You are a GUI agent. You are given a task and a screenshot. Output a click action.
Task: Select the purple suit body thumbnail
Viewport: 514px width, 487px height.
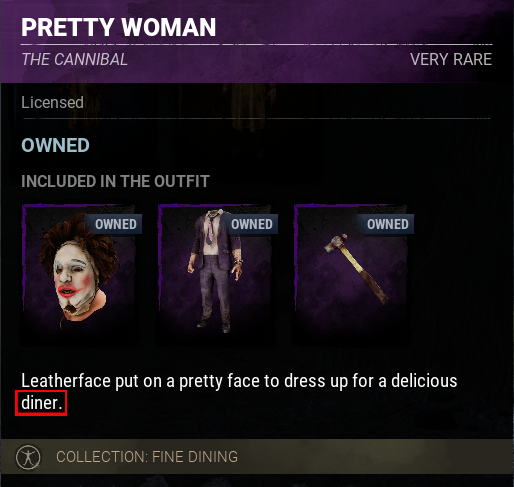216,274
